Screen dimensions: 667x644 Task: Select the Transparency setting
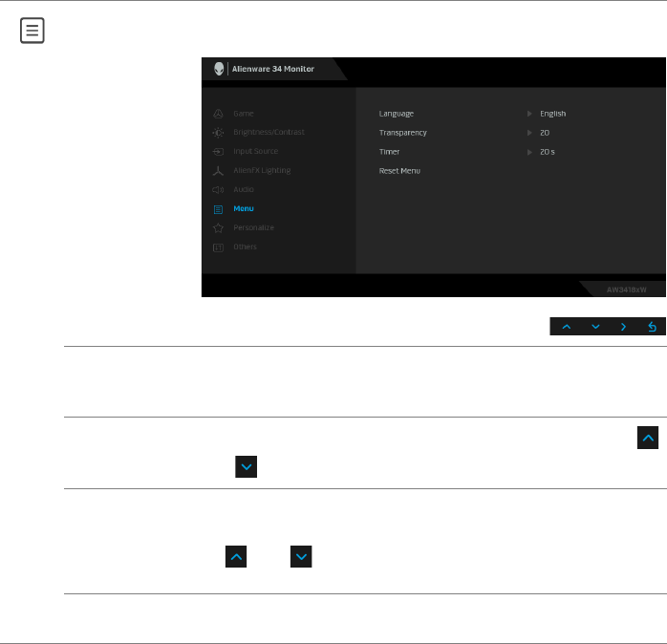402,133
